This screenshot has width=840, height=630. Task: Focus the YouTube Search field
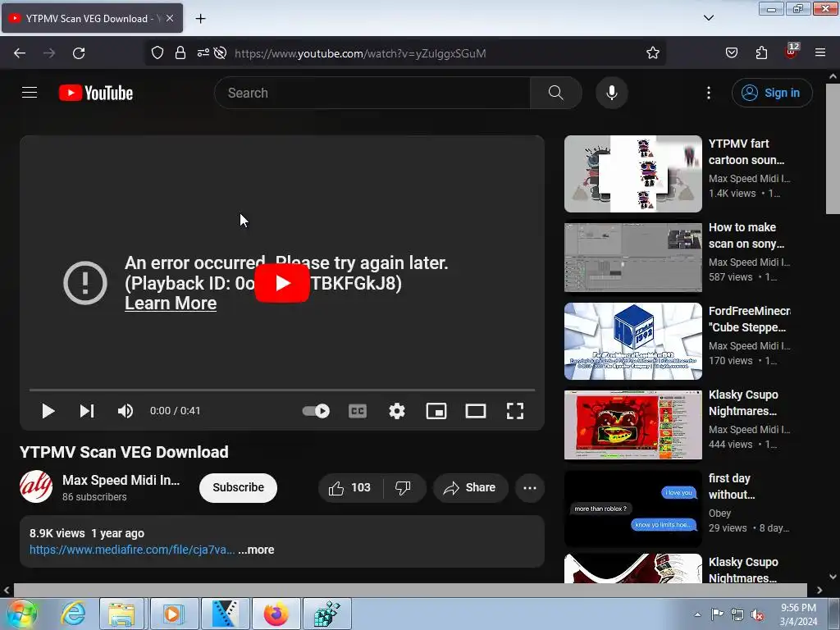[x=372, y=93]
